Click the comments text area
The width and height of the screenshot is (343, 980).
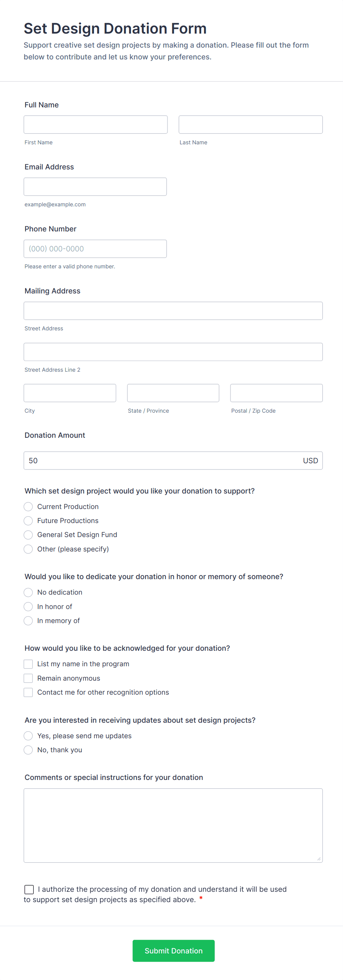click(x=173, y=825)
